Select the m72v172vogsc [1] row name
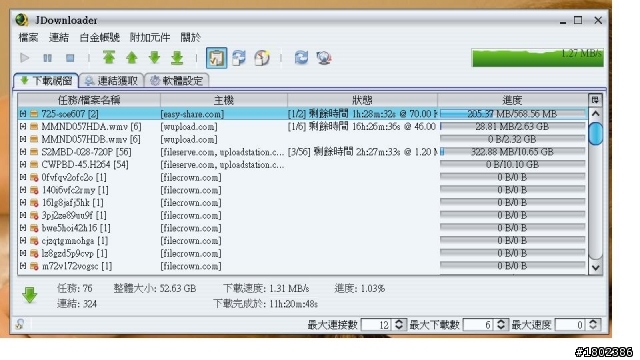640x360 pixels. tap(77, 266)
